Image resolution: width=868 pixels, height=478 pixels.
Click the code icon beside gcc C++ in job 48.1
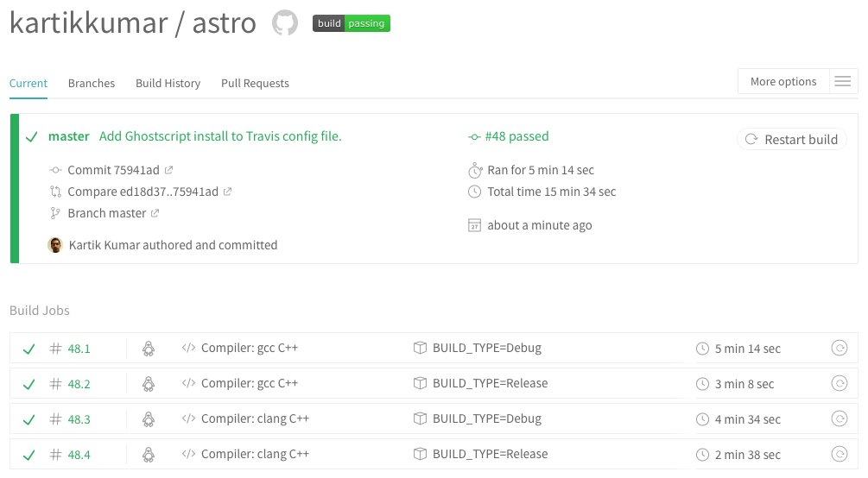pyautogui.click(x=189, y=348)
